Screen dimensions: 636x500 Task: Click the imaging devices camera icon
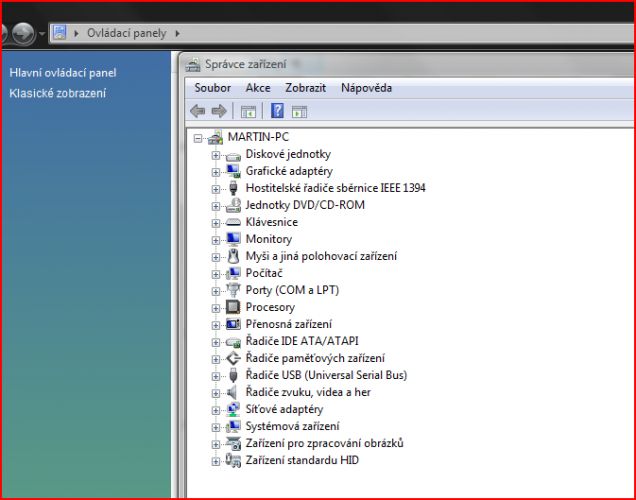(x=233, y=443)
